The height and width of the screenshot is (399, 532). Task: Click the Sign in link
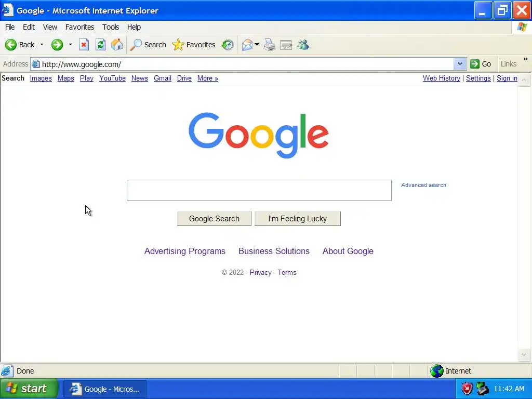(507, 78)
